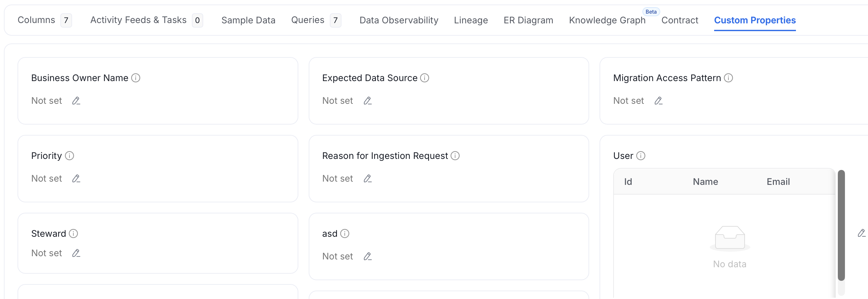
Task: Switch to the Data Observability tab
Action: coord(399,20)
